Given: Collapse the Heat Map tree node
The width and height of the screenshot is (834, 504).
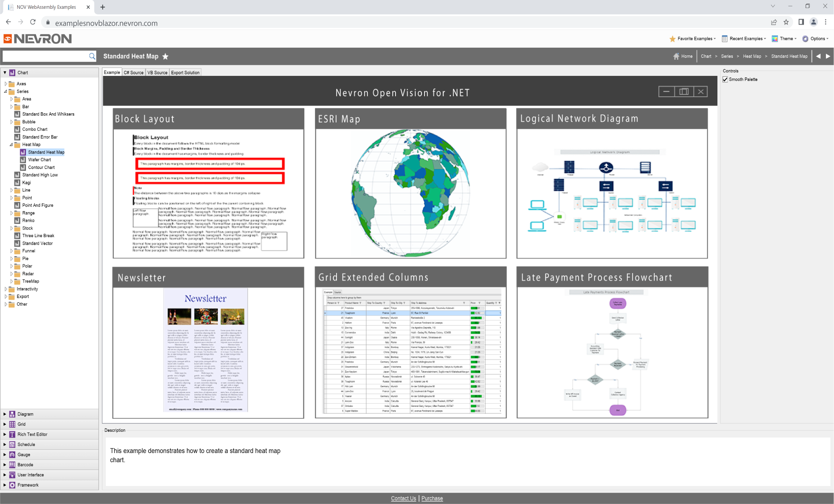Looking at the screenshot, I should tap(11, 144).
